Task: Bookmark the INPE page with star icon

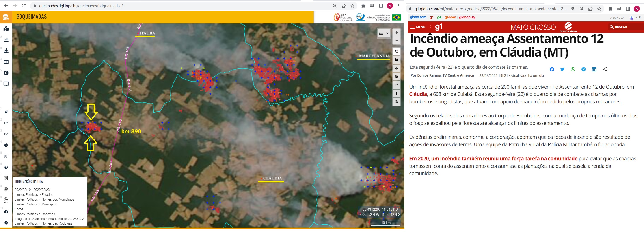Action: pos(352,6)
